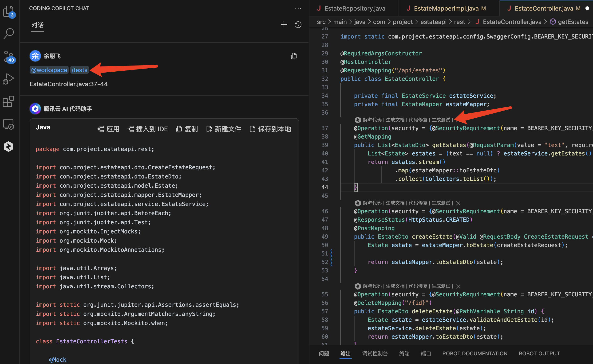Click 复制 to copy the code block
This screenshot has width=593, height=364.
point(187,129)
